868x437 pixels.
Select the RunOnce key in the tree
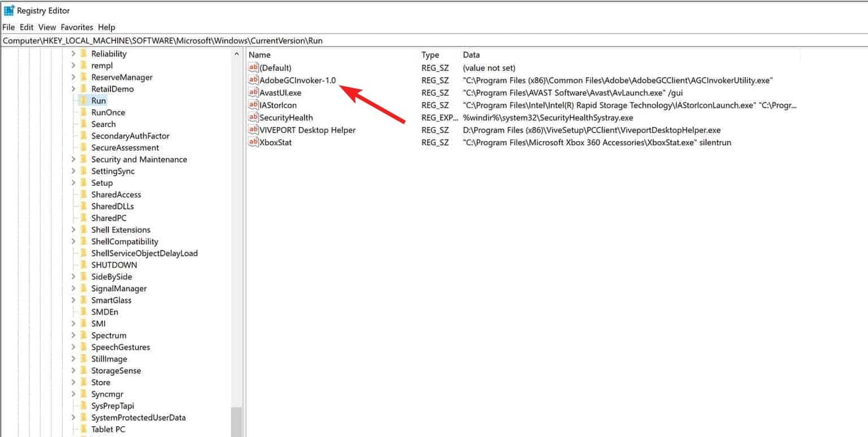pyautogui.click(x=108, y=113)
